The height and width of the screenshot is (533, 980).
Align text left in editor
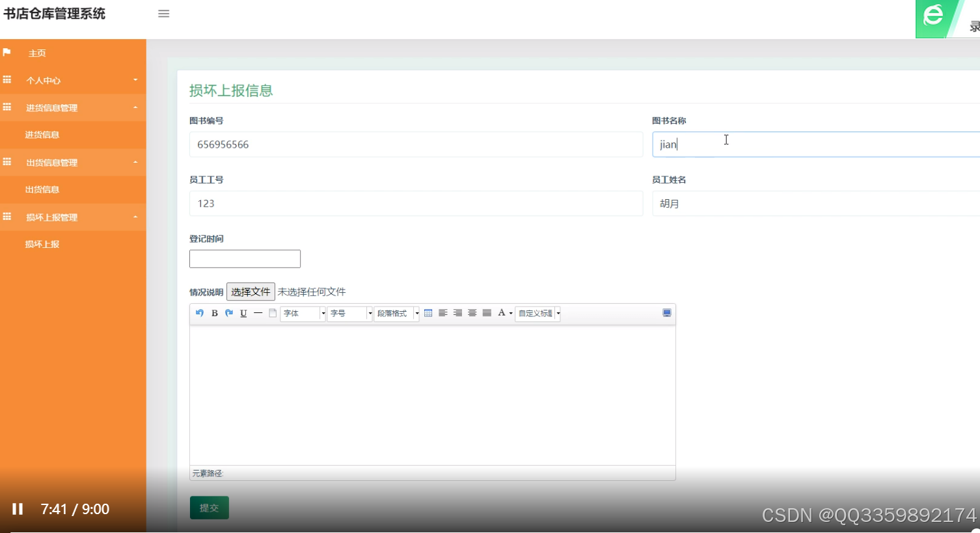tap(443, 313)
